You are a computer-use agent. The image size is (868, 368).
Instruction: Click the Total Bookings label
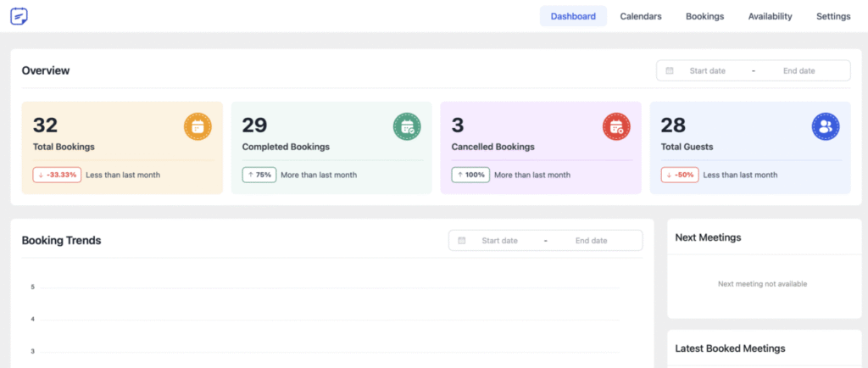click(x=64, y=148)
